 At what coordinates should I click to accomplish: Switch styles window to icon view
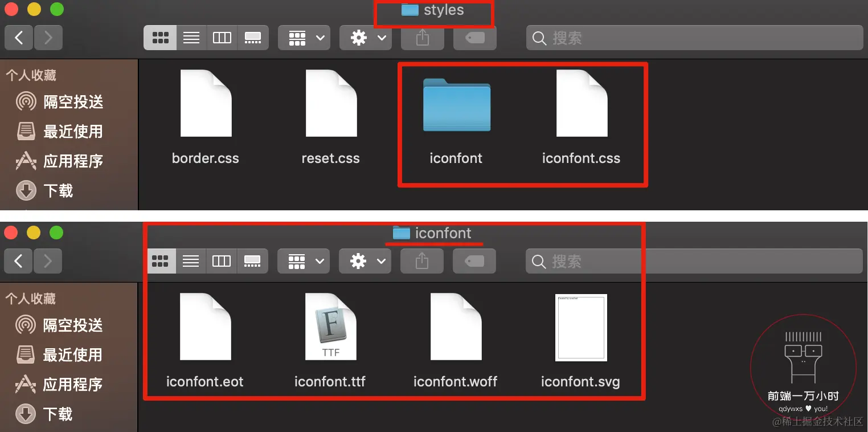[x=160, y=38]
